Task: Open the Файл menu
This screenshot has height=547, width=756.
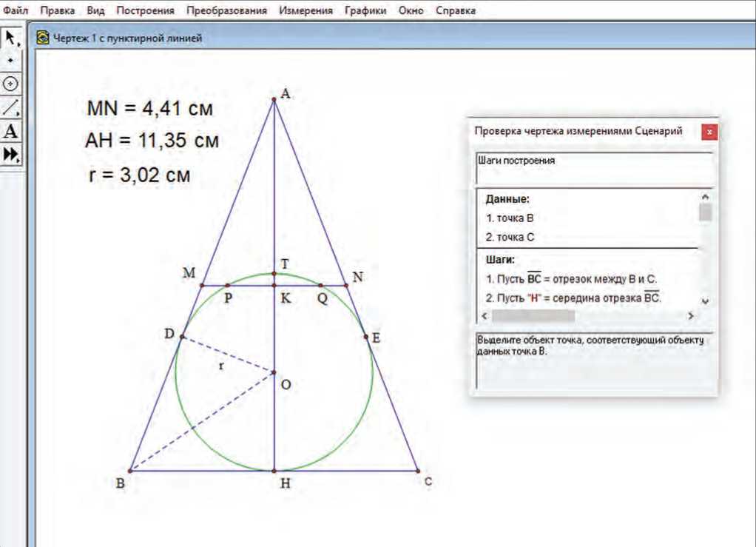Action: (x=16, y=11)
